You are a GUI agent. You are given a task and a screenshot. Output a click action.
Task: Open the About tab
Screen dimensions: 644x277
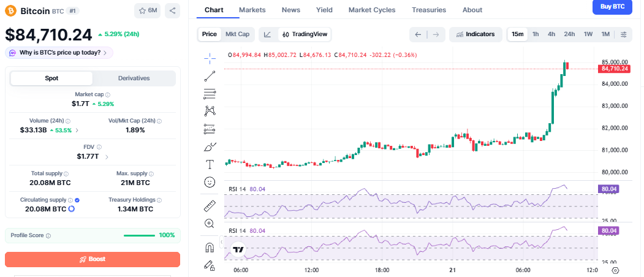472,10
